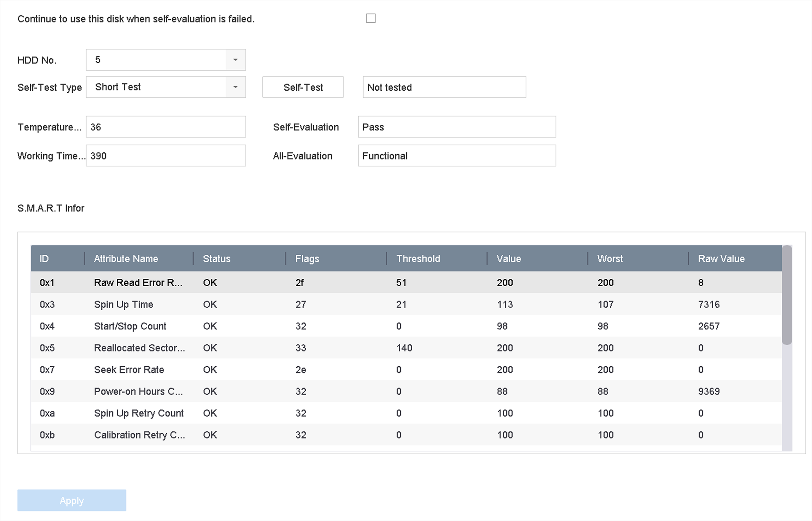
Task: Open the HDD No. dropdown arrow
Action: tap(235, 60)
